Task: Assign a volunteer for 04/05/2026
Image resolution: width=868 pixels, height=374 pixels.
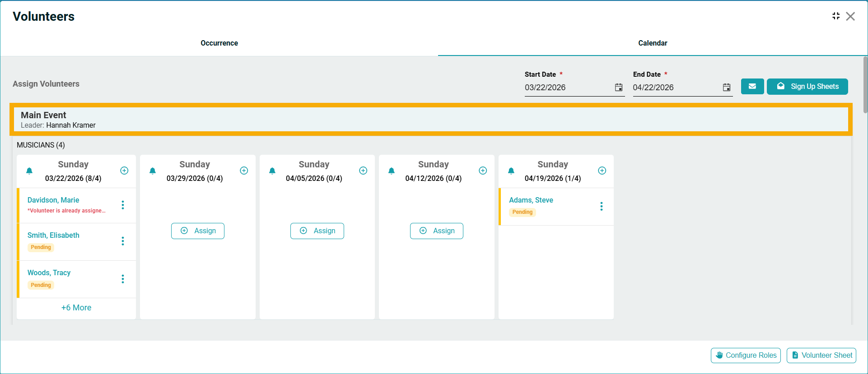Action: (317, 231)
